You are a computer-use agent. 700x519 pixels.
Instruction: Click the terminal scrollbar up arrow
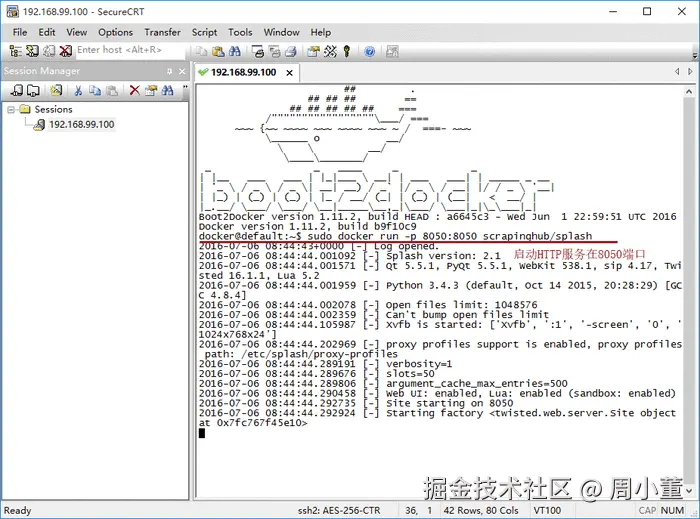point(689,91)
